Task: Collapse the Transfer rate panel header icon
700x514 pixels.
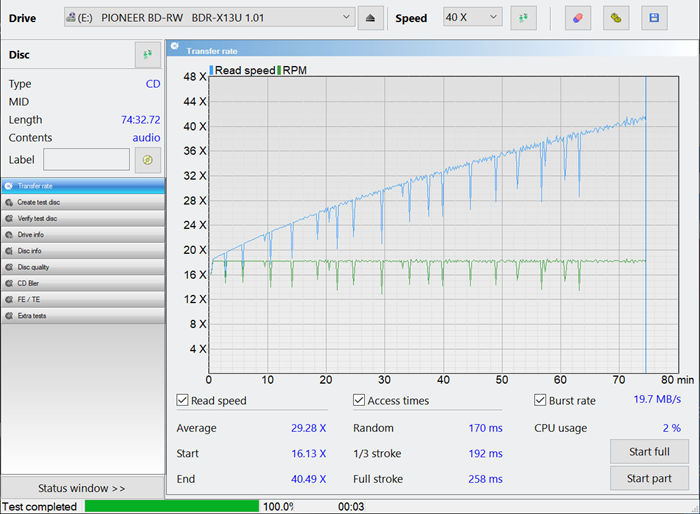Action: point(175,49)
